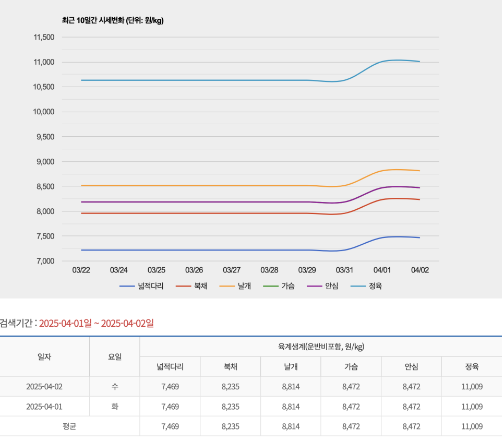Click the 2025-04-02 date cell

coord(44,387)
